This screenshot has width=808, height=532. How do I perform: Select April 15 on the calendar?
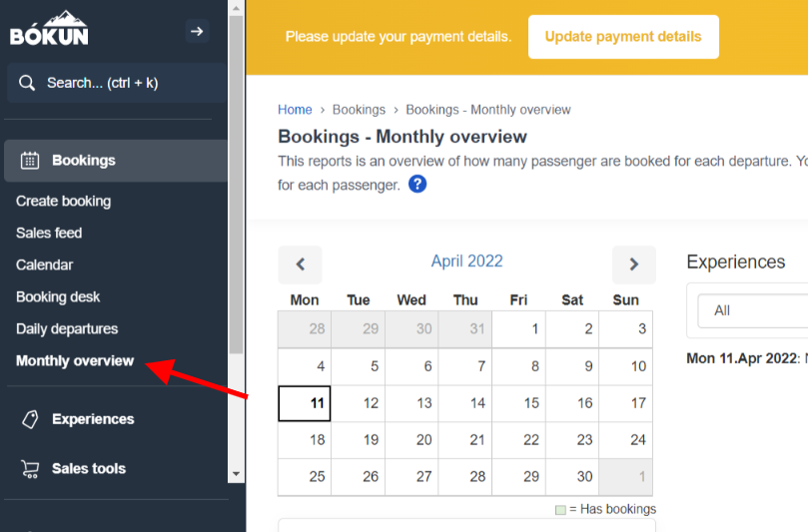click(x=519, y=403)
